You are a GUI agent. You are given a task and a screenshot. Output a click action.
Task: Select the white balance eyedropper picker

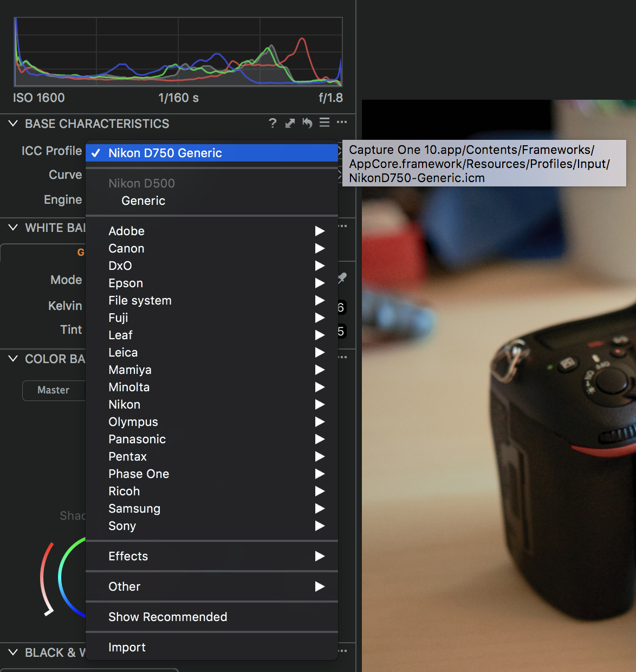[341, 279]
